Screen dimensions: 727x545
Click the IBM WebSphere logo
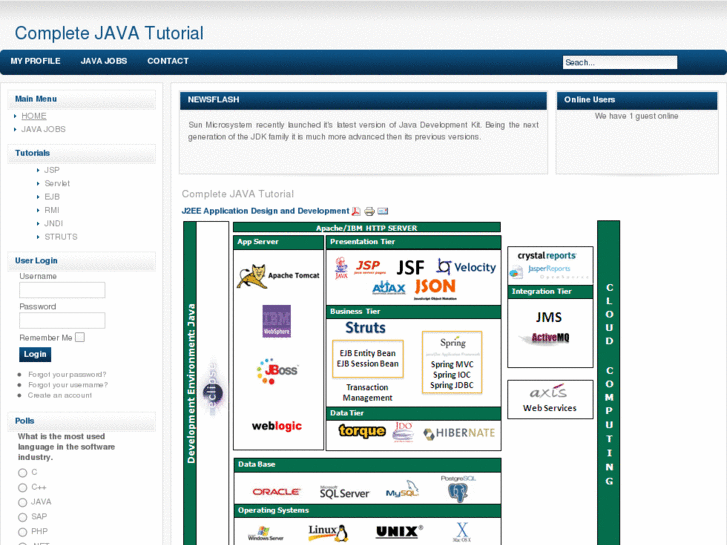[x=277, y=321]
